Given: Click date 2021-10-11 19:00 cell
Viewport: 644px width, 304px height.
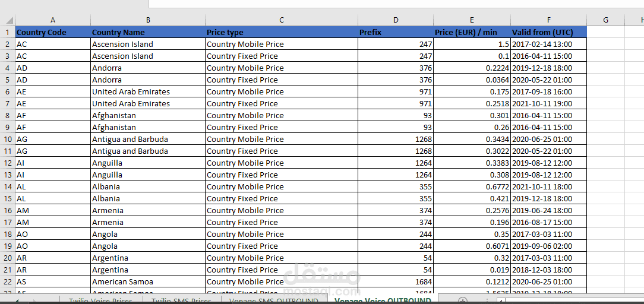Looking at the screenshot, I should [x=549, y=103].
